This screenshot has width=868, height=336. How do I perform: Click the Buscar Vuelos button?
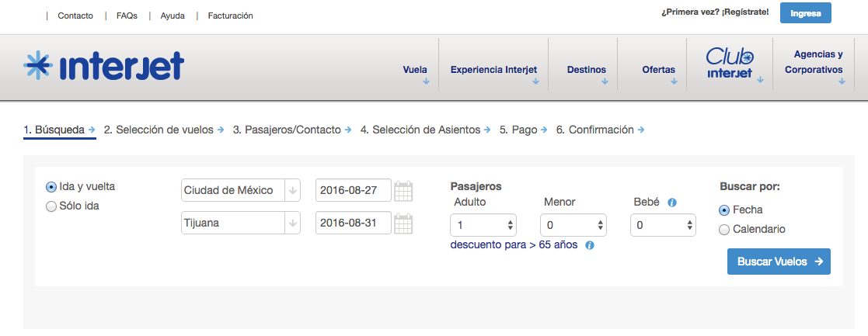(779, 262)
